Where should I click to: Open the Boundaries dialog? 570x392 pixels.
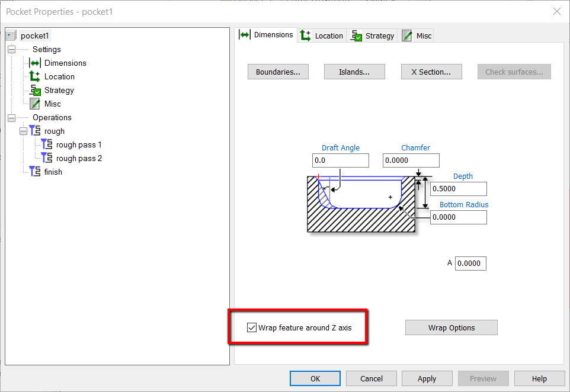click(x=278, y=71)
